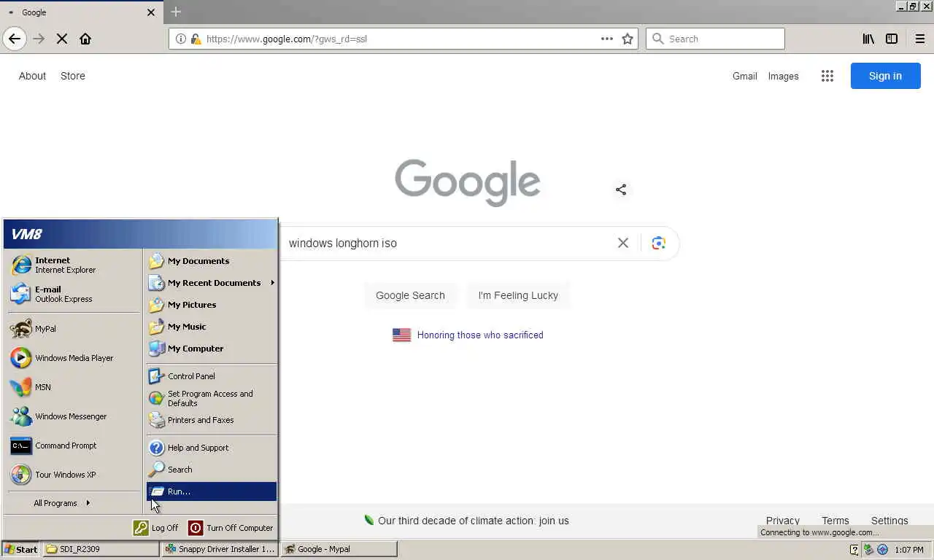Switch to SDI_R2309 taskbar window
The height and width of the screenshot is (560, 934).
101,549
